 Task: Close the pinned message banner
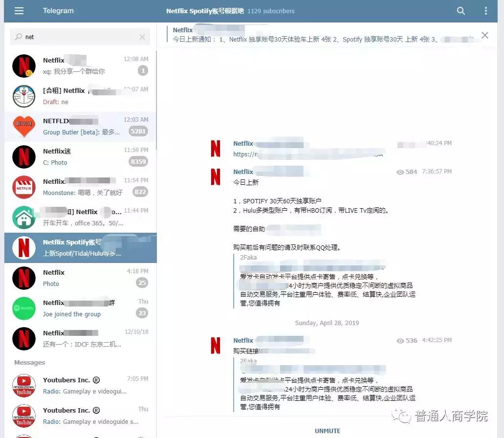point(484,35)
